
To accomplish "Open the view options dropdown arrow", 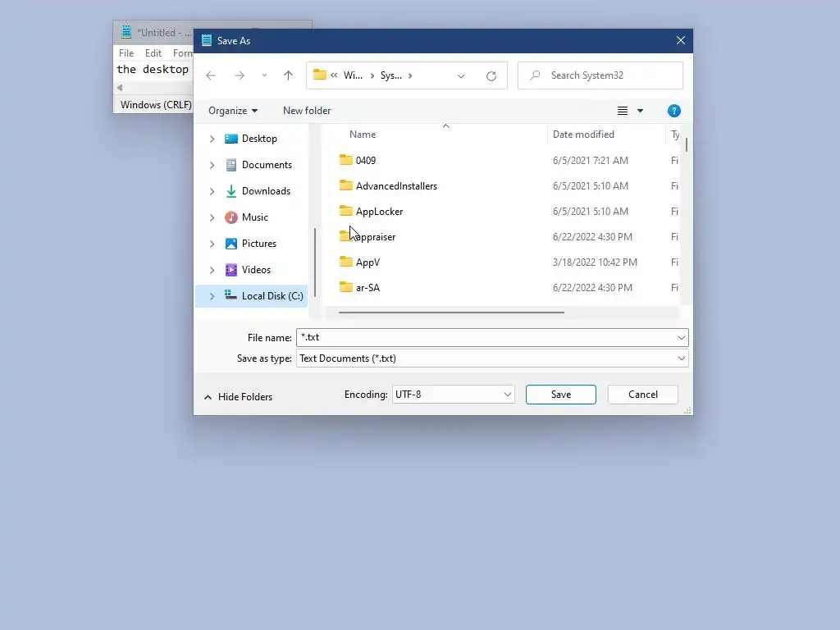I will (x=640, y=111).
